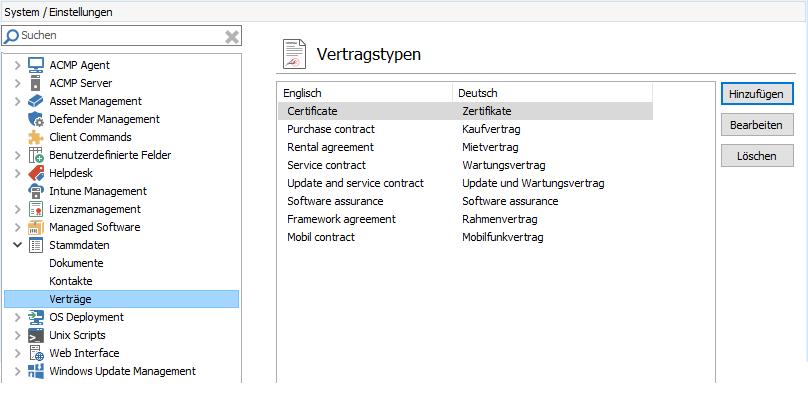Screen dimensions: 808x395
Task: Click the Löschen button
Action: (x=757, y=156)
